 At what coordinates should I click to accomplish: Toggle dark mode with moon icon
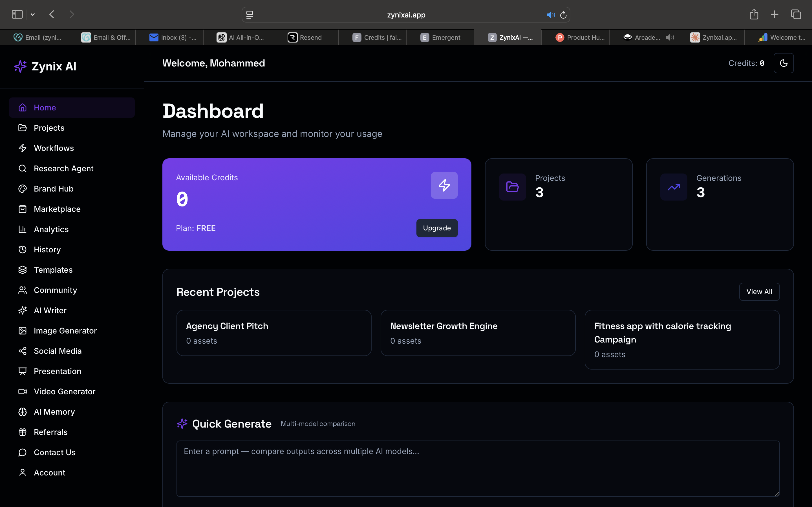pos(784,63)
